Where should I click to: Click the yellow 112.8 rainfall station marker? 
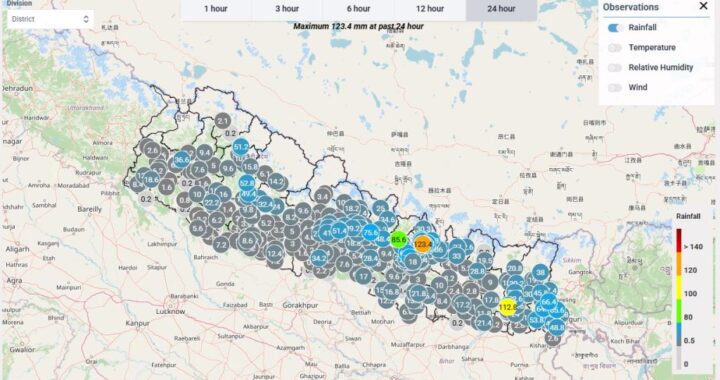[x=507, y=307]
